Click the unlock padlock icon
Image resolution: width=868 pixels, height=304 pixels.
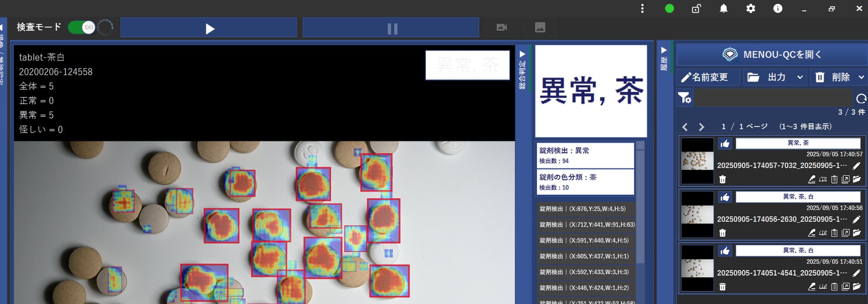696,9
